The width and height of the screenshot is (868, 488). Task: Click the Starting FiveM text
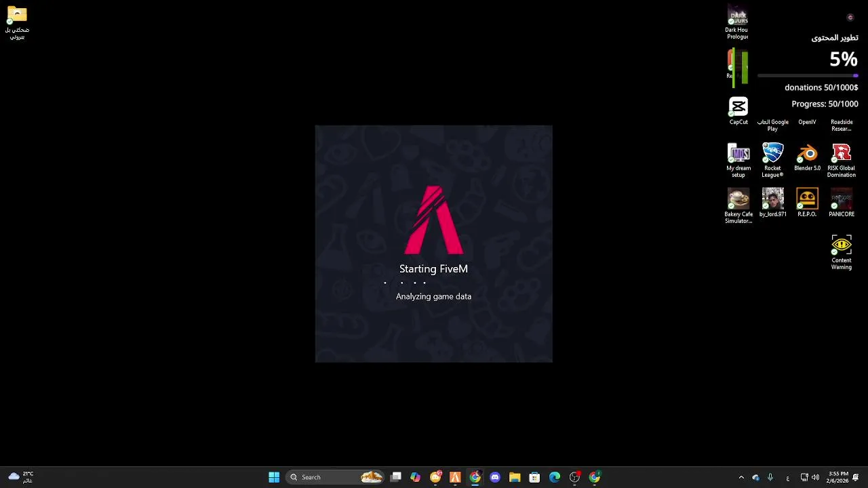tap(433, 269)
